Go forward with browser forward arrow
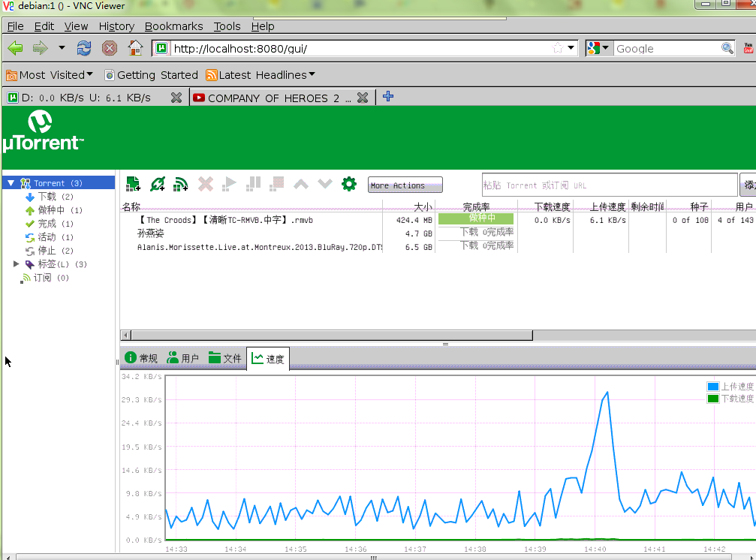Screen dimensions: 756x560 pos(41,48)
